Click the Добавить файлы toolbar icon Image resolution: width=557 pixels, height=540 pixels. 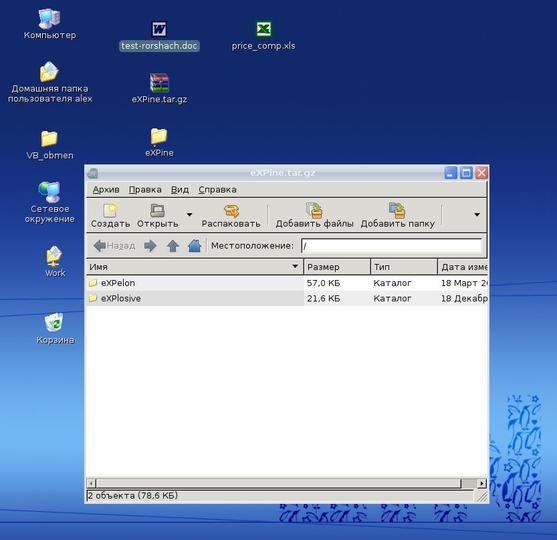click(x=314, y=210)
